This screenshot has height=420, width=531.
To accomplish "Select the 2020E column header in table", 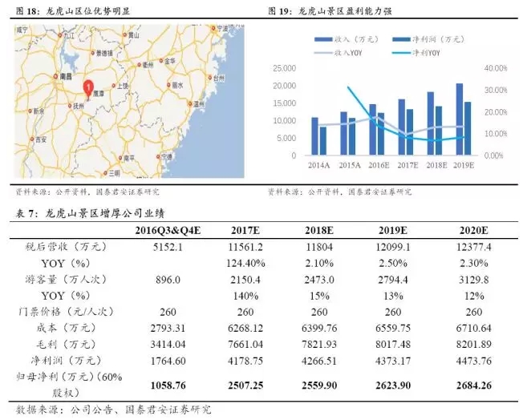I will [474, 231].
